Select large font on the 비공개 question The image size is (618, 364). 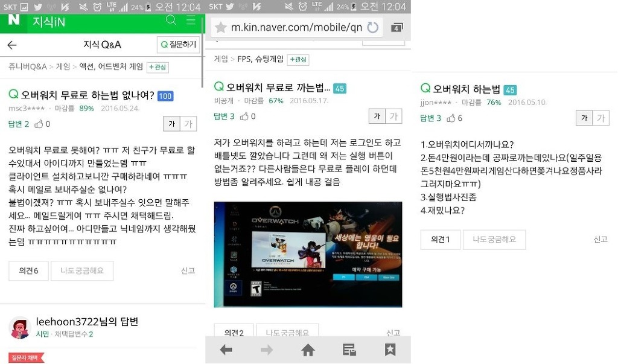point(393,116)
